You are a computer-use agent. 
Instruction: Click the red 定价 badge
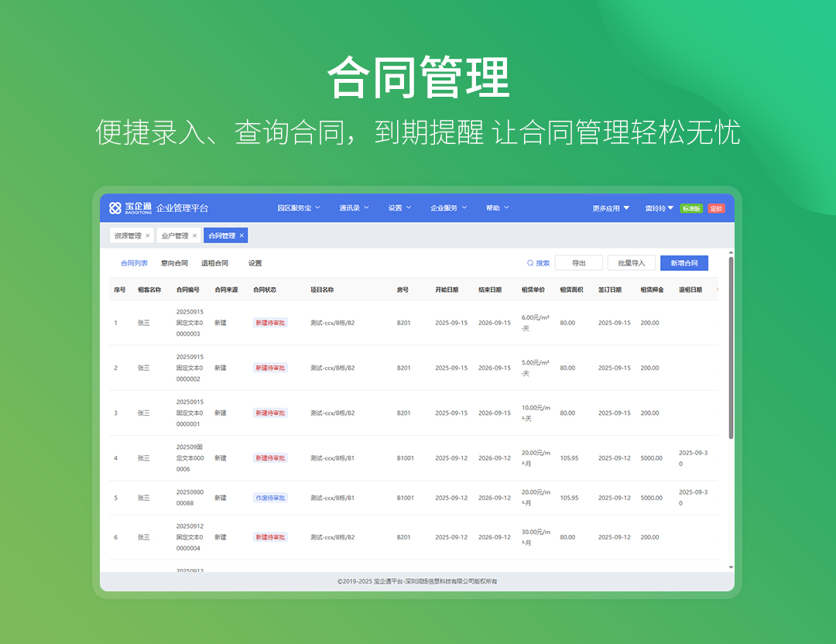pos(716,208)
